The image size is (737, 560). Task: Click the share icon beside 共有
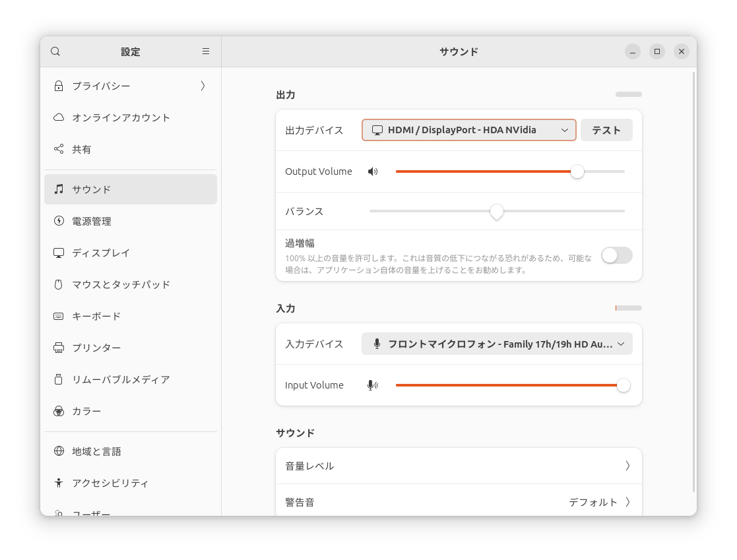tap(59, 149)
